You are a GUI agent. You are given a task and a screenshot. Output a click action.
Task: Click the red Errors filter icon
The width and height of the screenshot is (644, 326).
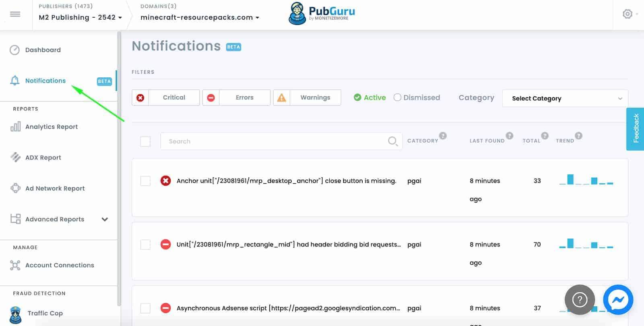pos(211,98)
